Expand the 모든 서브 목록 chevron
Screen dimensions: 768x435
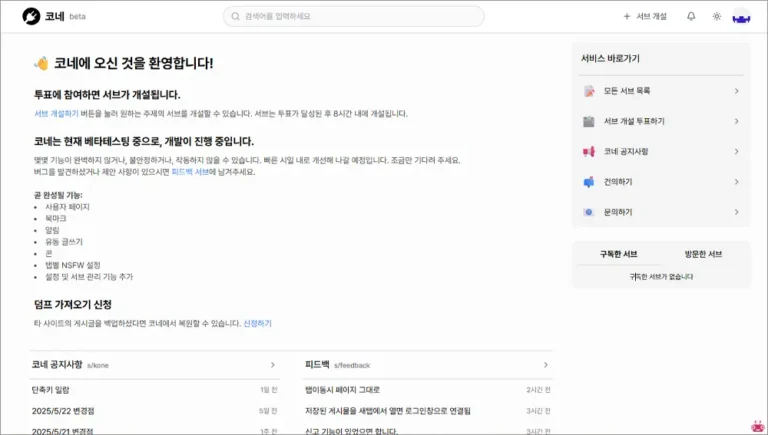coord(736,91)
